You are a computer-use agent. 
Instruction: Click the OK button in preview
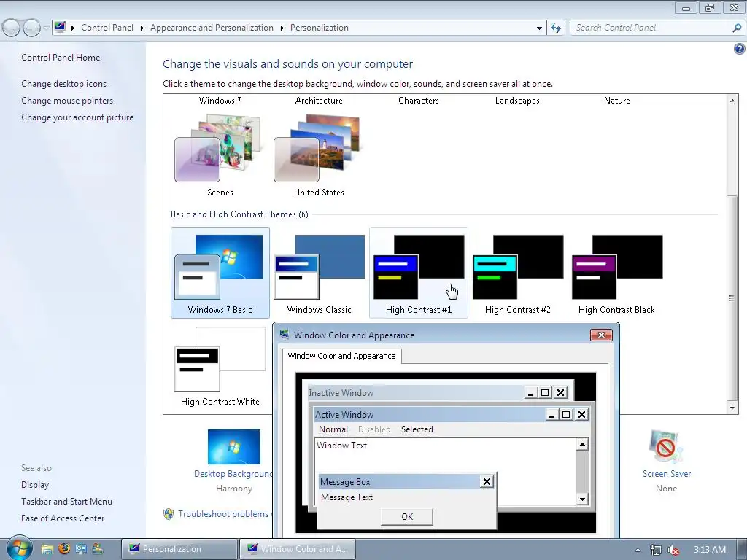407,517
